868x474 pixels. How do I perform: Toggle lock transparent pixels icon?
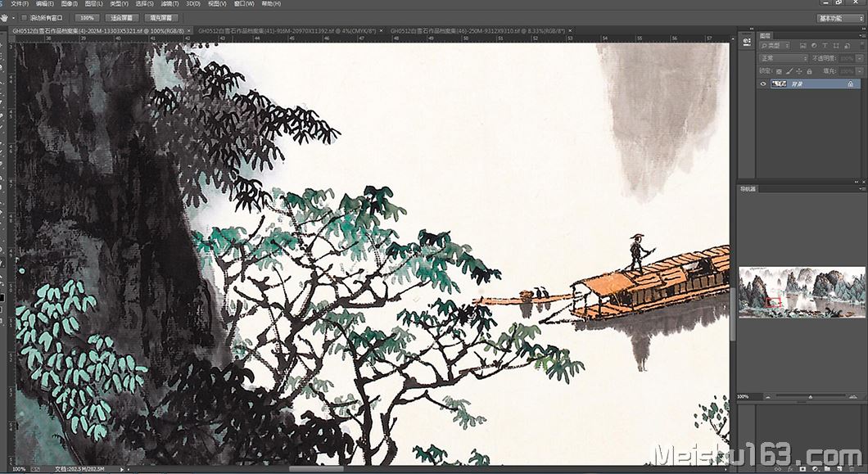coord(779,71)
